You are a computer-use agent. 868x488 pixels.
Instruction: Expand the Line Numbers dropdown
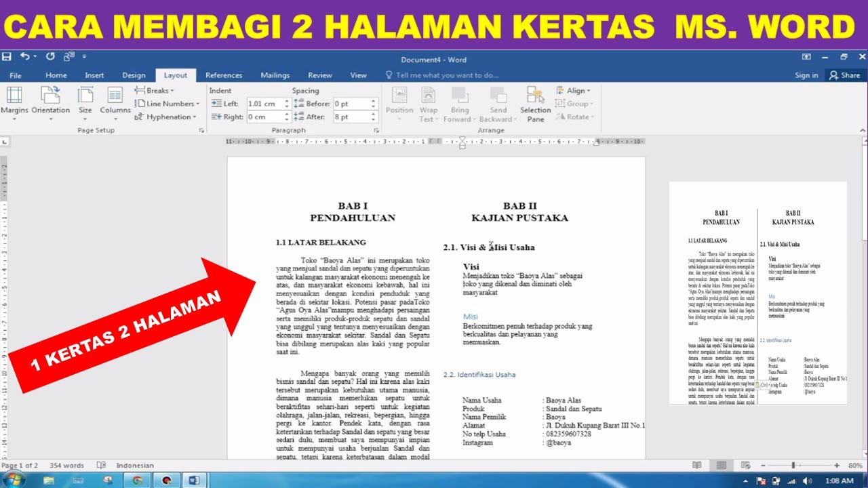point(167,104)
